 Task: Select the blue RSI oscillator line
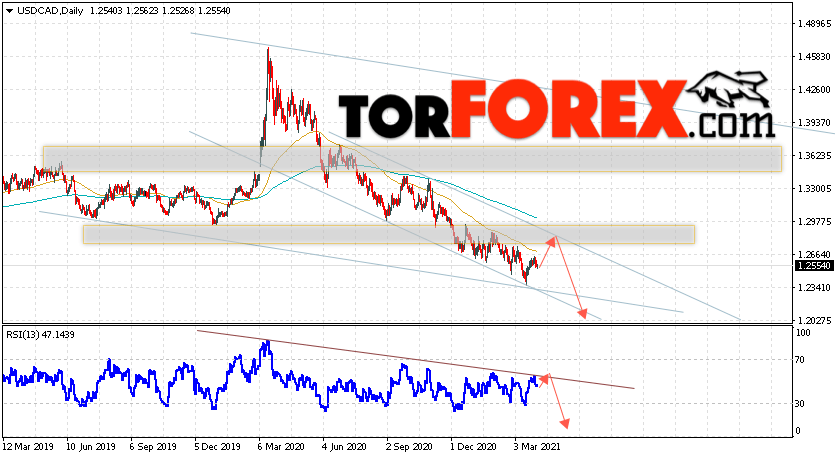point(270,377)
